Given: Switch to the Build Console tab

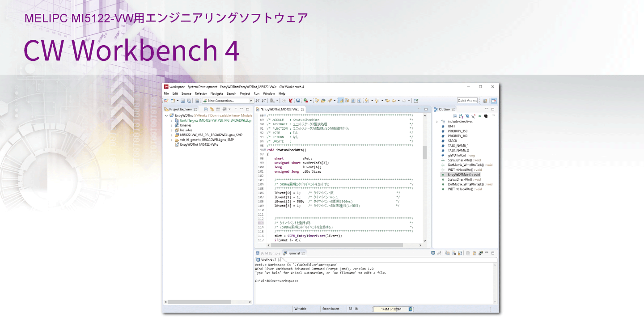Looking at the screenshot, I should click(x=270, y=253).
